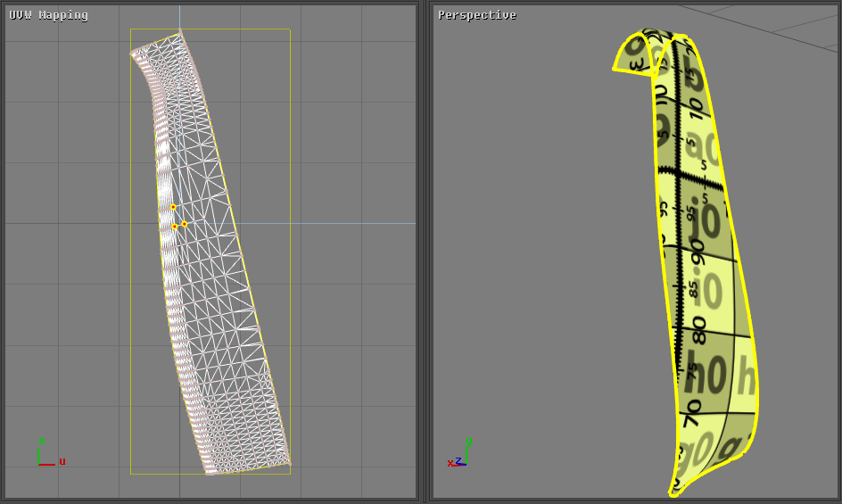842x504 pixels.
Task: Click the UVW Mapping viewport label
Action: (48, 15)
